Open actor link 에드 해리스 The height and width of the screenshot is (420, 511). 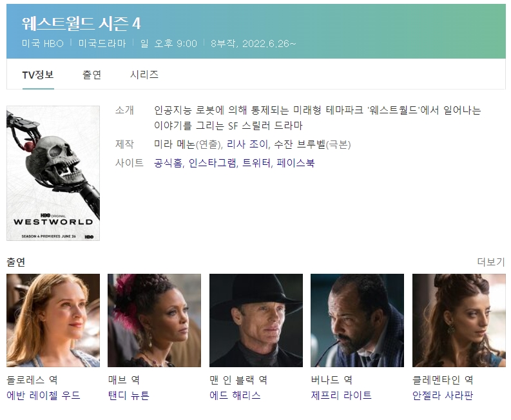coord(235,396)
